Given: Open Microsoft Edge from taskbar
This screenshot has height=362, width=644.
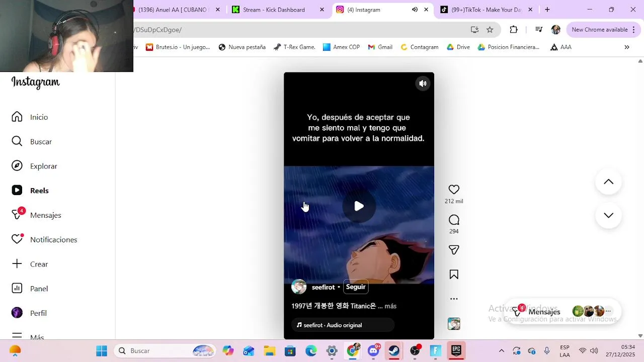Looking at the screenshot, I should tap(311, 351).
